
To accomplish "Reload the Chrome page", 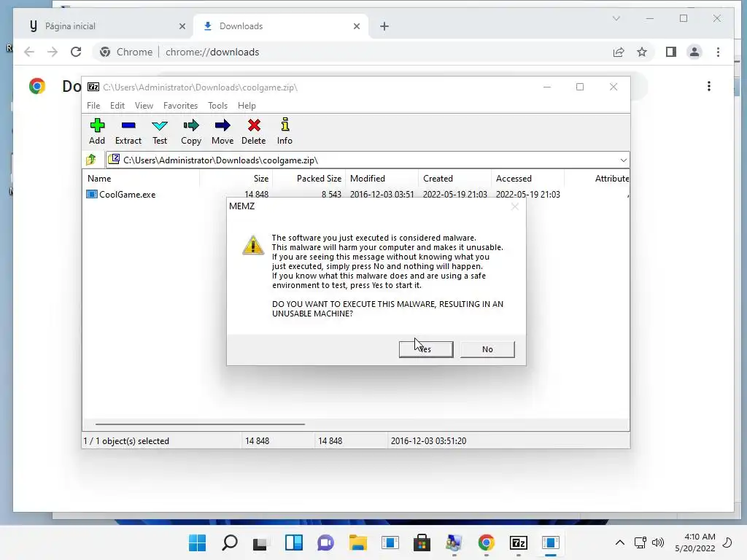I will tap(76, 52).
